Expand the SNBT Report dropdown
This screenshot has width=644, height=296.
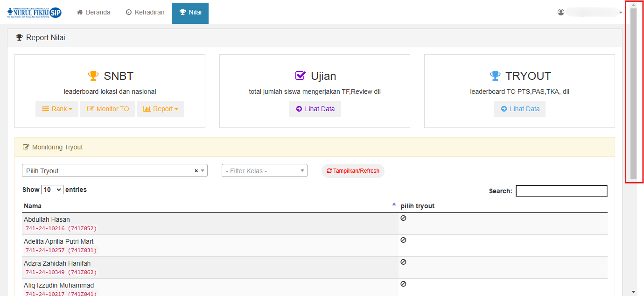[x=161, y=109]
